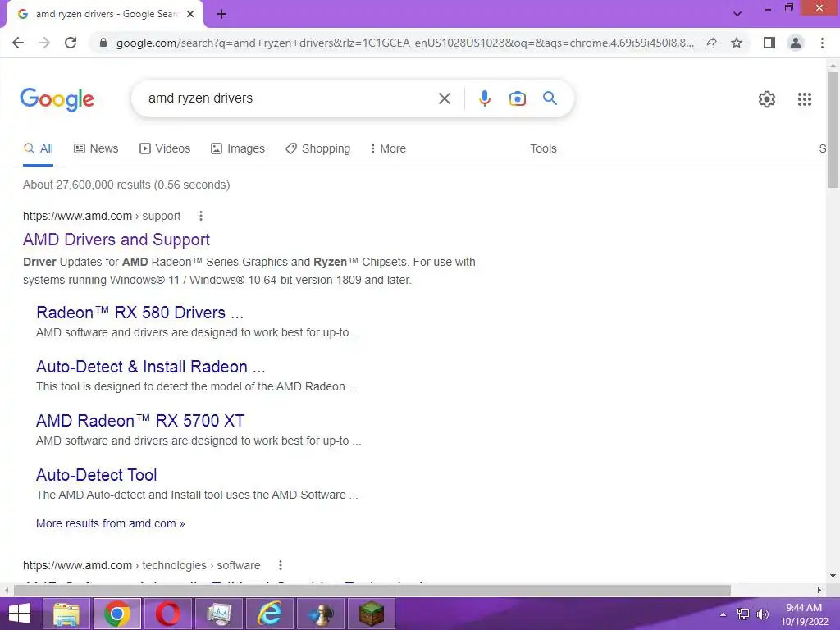Expand the More search filters menu

click(x=388, y=149)
